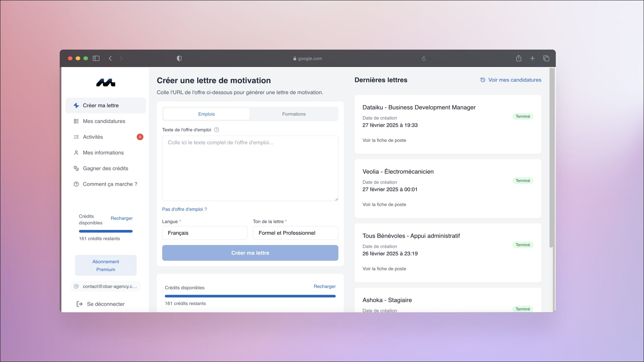Screen dimensions: 644x362
Task: Click 161 crédits restants in the sidebar
Action: [x=99, y=239]
